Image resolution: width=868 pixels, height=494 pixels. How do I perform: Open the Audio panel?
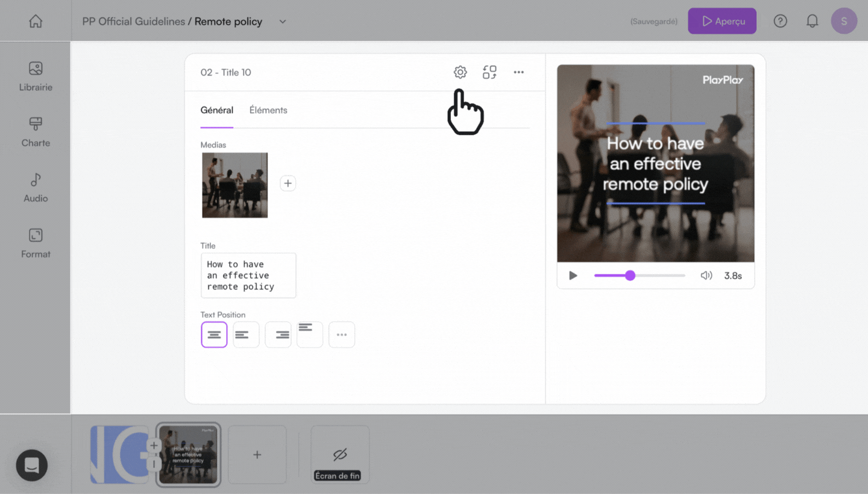pos(36,187)
